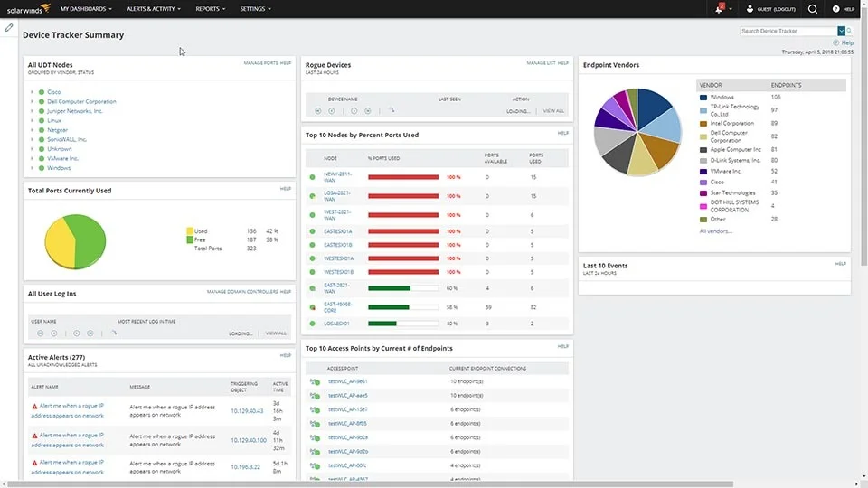Screen dimensions: 868x488
Task: Click the magnifier search icon in top bar
Action: tap(813, 9)
